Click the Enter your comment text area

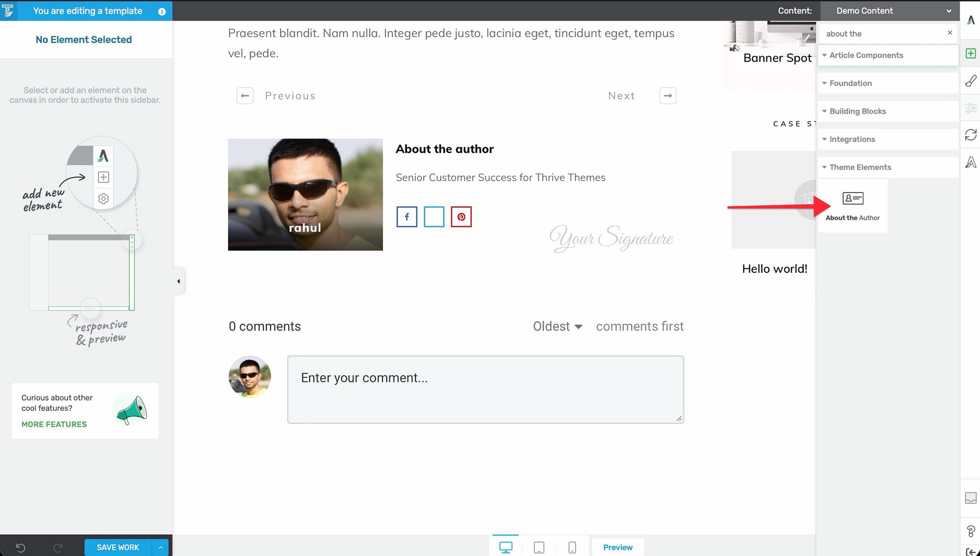[485, 390]
